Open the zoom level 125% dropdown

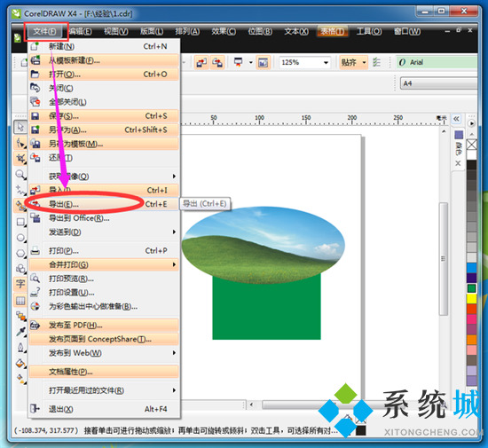pyautogui.click(x=326, y=62)
